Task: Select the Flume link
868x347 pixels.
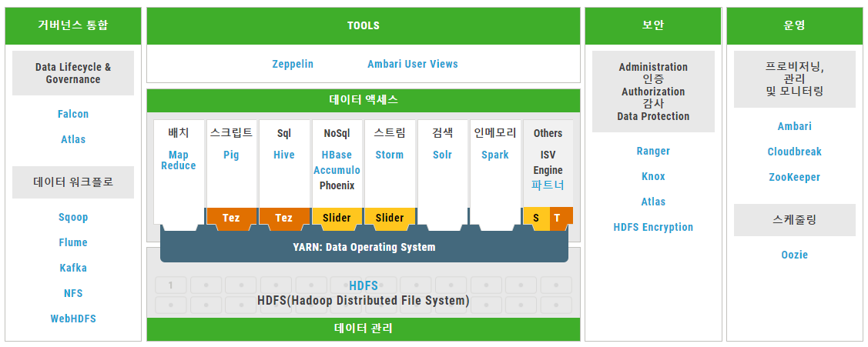Action: (x=73, y=242)
